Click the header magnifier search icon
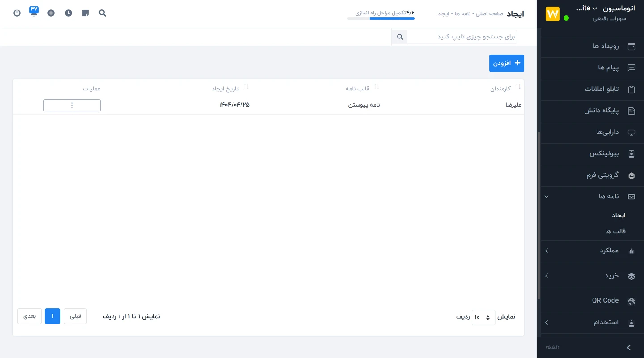The height and width of the screenshot is (358, 644). click(102, 13)
